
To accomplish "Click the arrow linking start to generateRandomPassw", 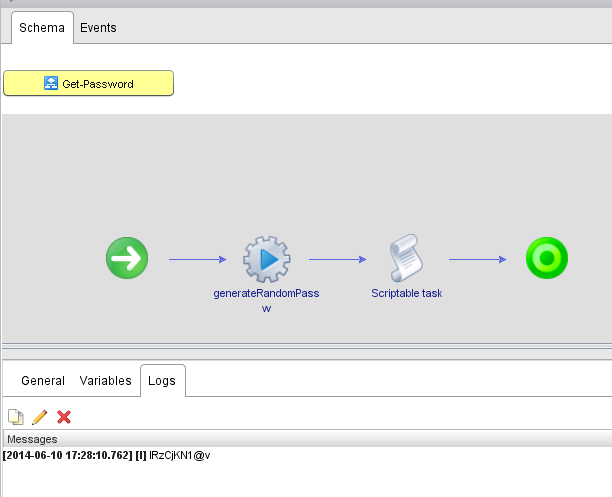I will 197,259.
